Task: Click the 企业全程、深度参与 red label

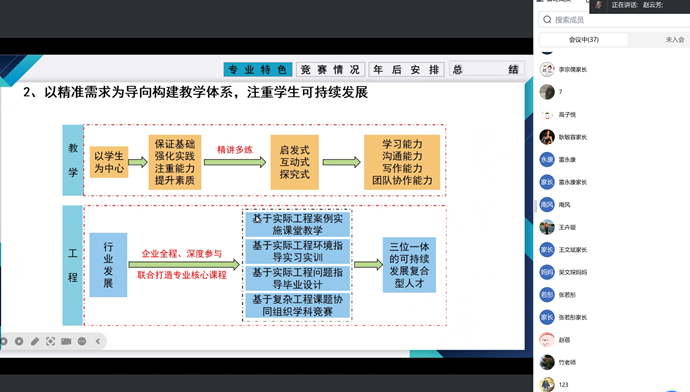Action: point(182,254)
